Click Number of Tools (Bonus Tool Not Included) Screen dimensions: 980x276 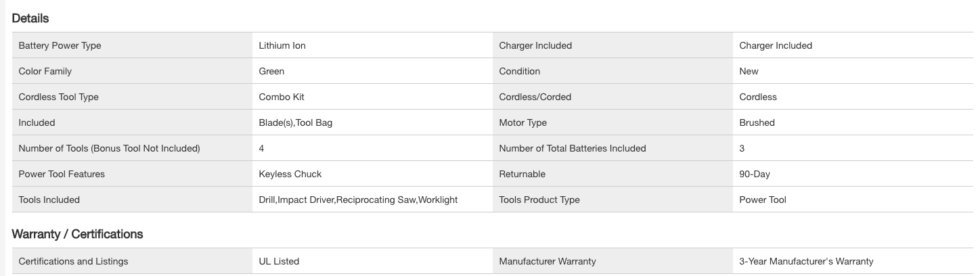point(109,148)
